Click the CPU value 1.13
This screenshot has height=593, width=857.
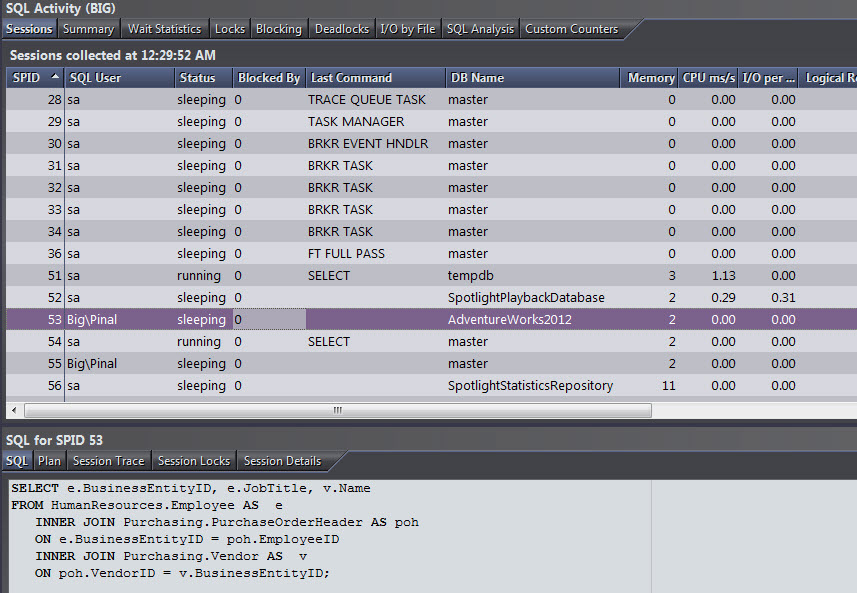(x=723, y=275)
